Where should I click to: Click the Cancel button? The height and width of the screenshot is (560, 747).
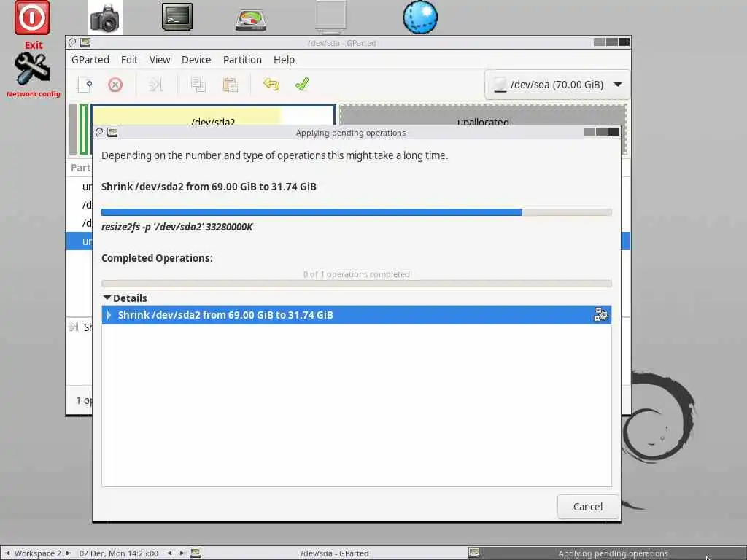tap(588, 507)
